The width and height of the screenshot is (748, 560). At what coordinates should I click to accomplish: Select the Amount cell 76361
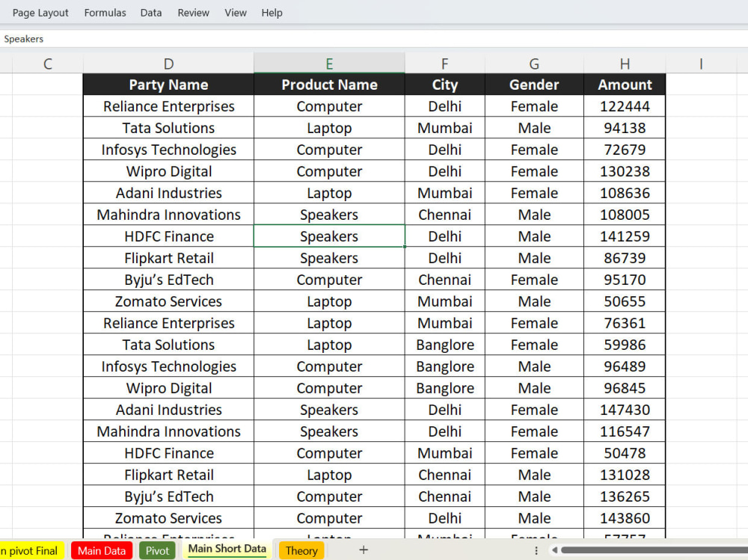[x=625, y=323]
